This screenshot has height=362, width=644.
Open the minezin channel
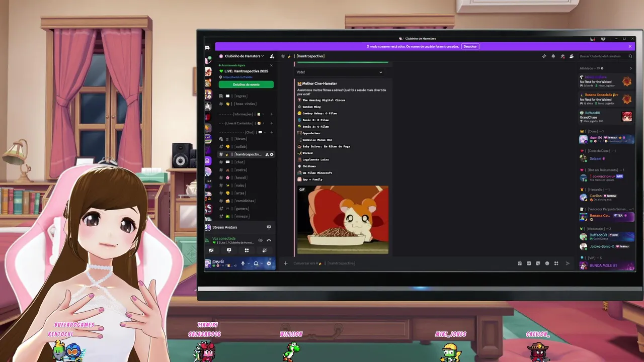click(246, 216)
